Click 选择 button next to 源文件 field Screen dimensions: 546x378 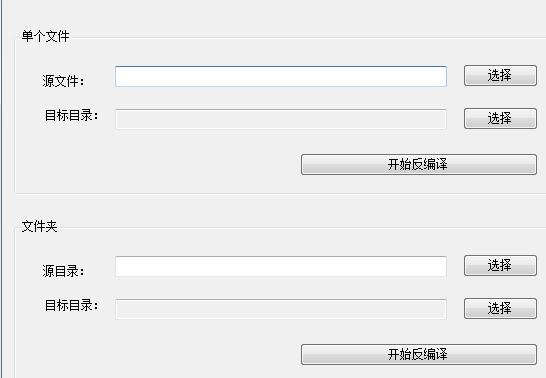(500, 75)
